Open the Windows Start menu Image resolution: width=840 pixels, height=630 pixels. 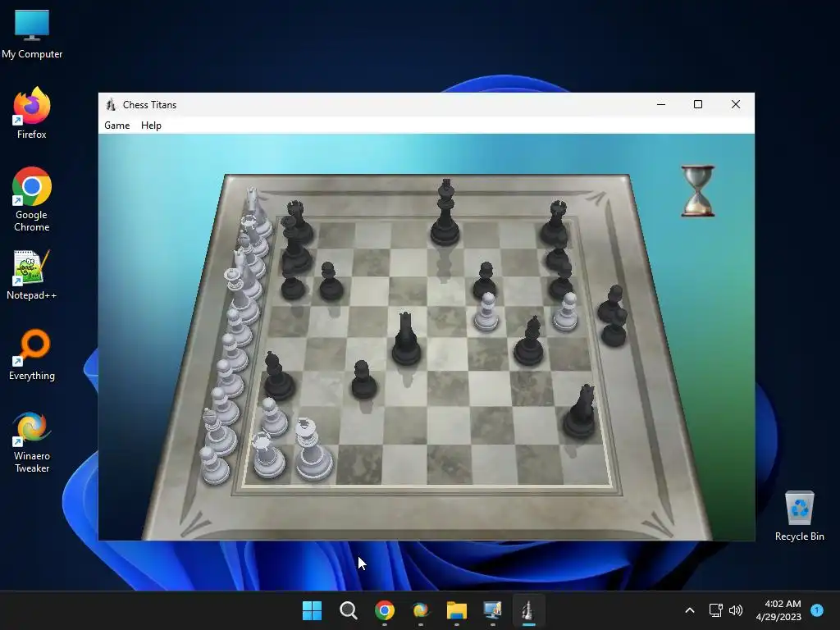tap(312, 610)
